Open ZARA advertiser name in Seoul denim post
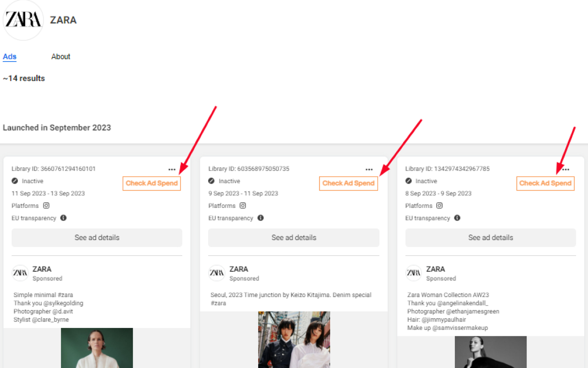This screenshot has height=368, width=588. tap(239, 269)
